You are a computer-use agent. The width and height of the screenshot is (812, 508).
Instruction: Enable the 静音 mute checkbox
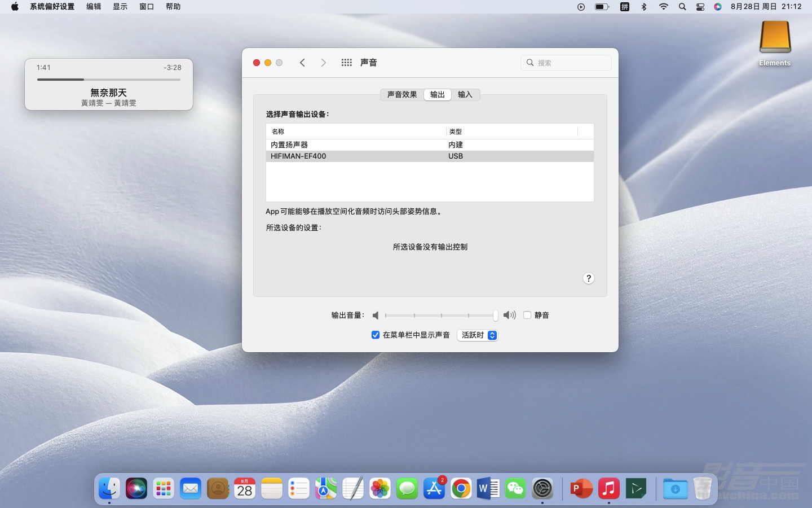(x=527, y=315)
